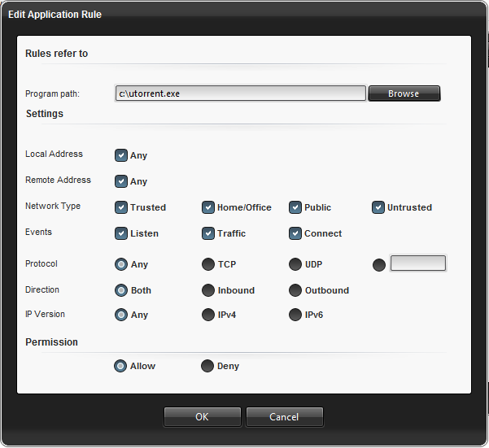Click the custom protocol text box
The height and width of the screenshot is (448, 489).
pyautogui.click(x=418, y=263)
